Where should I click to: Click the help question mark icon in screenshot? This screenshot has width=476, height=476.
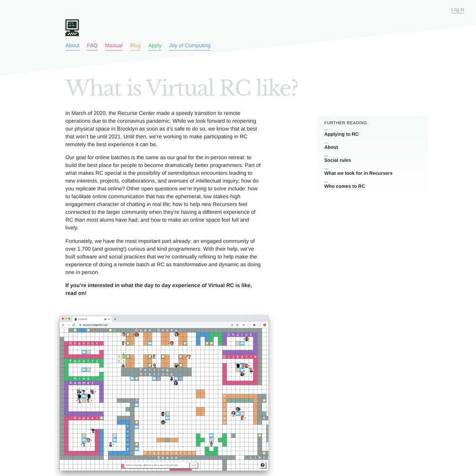[263, 465]
